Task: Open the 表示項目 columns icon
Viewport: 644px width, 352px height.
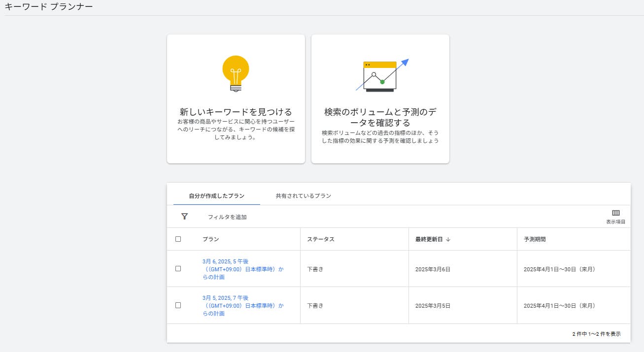Action: (616, 216)
